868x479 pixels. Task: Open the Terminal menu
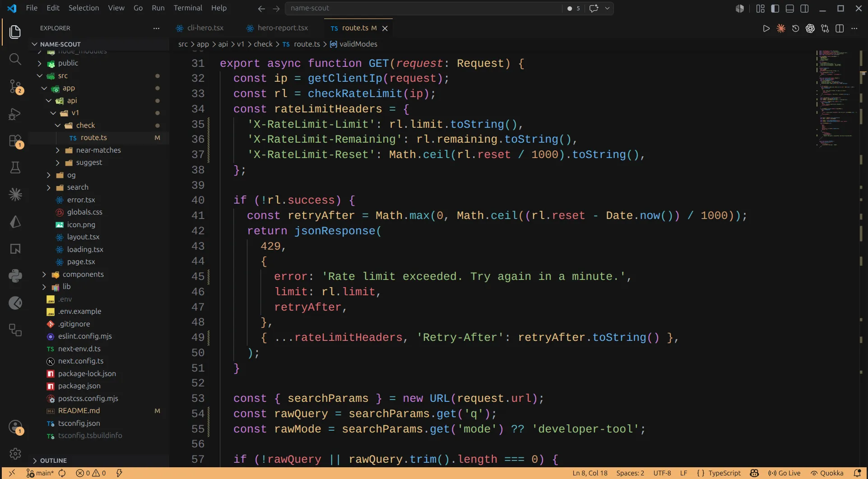[x=188, y=8]
